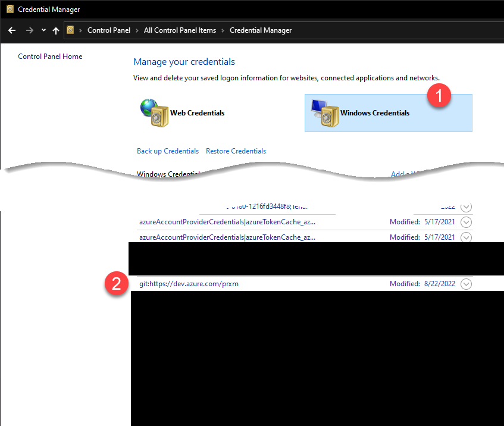Click the Credential Manager title bar icon
Image resolution: width=504 pixels, height=426 pixels.
click(x=8, y=9)
